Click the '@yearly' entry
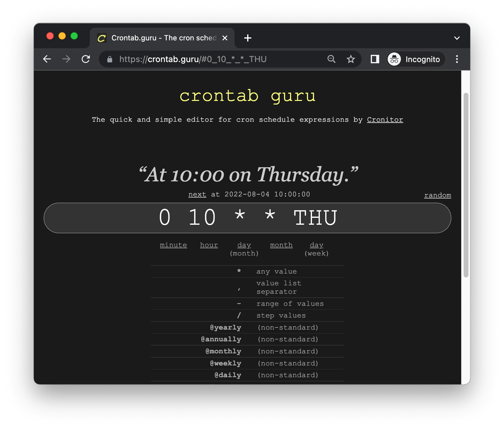The image size is (504, 429). (x=225, y=327)
